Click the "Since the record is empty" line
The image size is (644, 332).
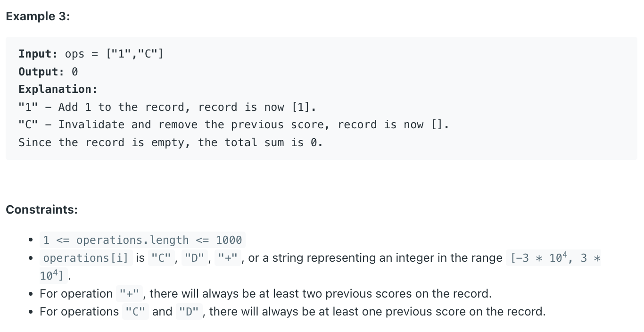pyautogui.click(x=171, y=142)
